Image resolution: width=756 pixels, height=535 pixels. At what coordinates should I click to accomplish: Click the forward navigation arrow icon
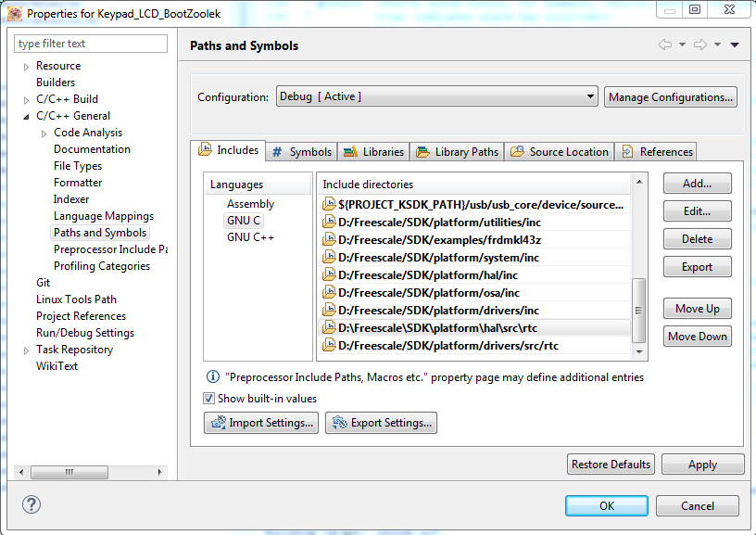pos(700,45)
